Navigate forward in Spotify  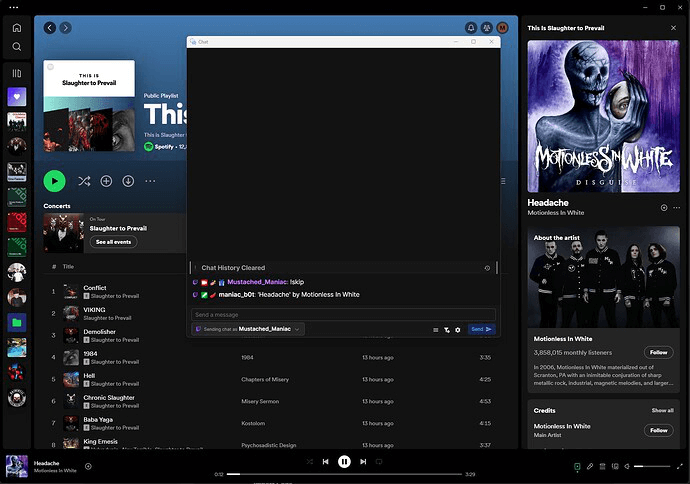pyautogui.click(x=66, y=28)
